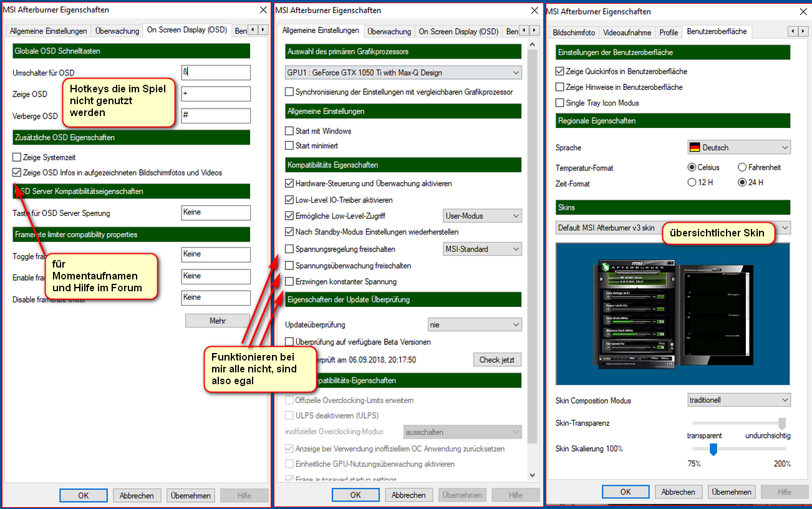The width and height of the screenshot is (812, 509).
Task: Switch to Allgemeine Einstellungen tab, left window
Action: pos(49,31)
